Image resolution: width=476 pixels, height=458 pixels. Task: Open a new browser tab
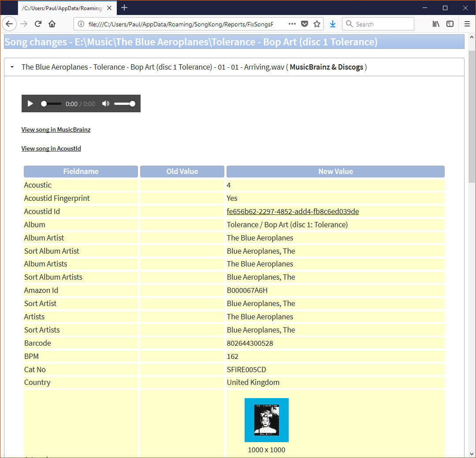124,7
